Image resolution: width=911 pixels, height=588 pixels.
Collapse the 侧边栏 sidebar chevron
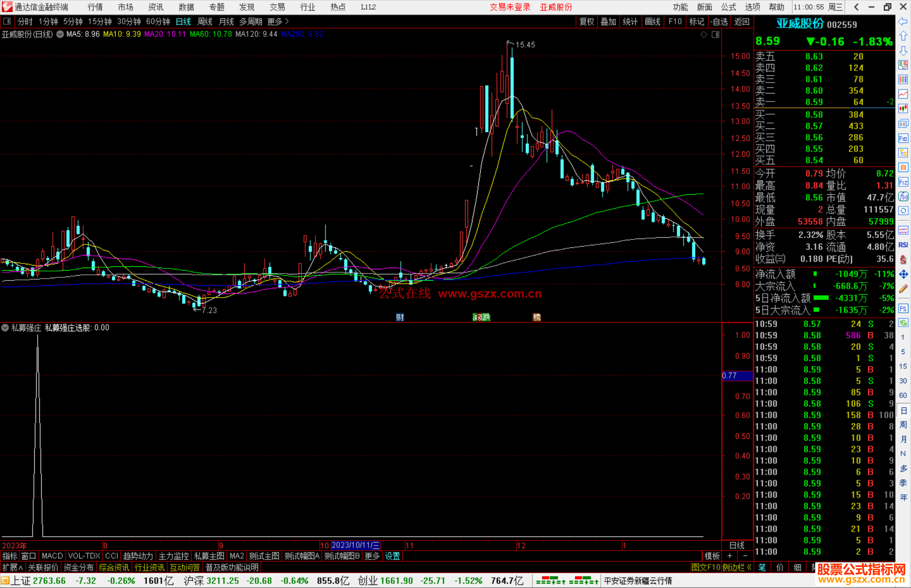749,567
